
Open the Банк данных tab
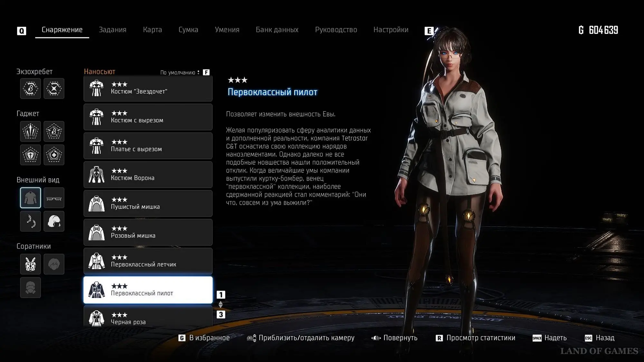click(277, 30)
